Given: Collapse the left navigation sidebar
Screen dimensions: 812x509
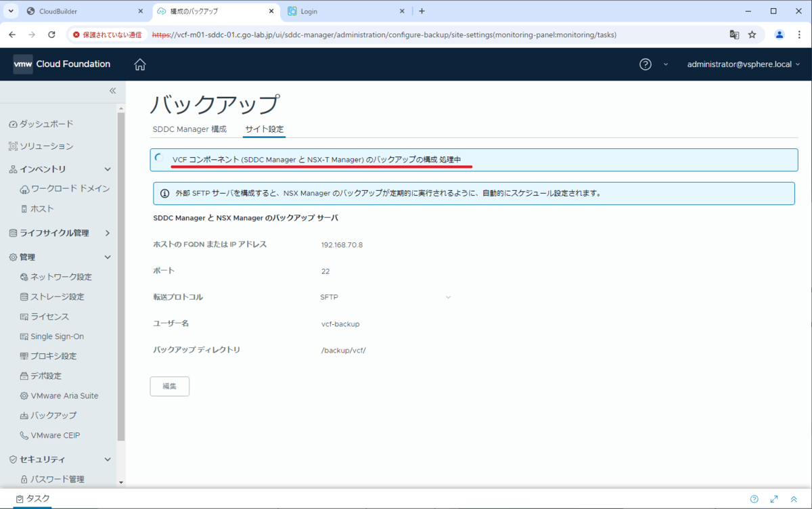Looking at the screenshot, I should pos(113,91).
